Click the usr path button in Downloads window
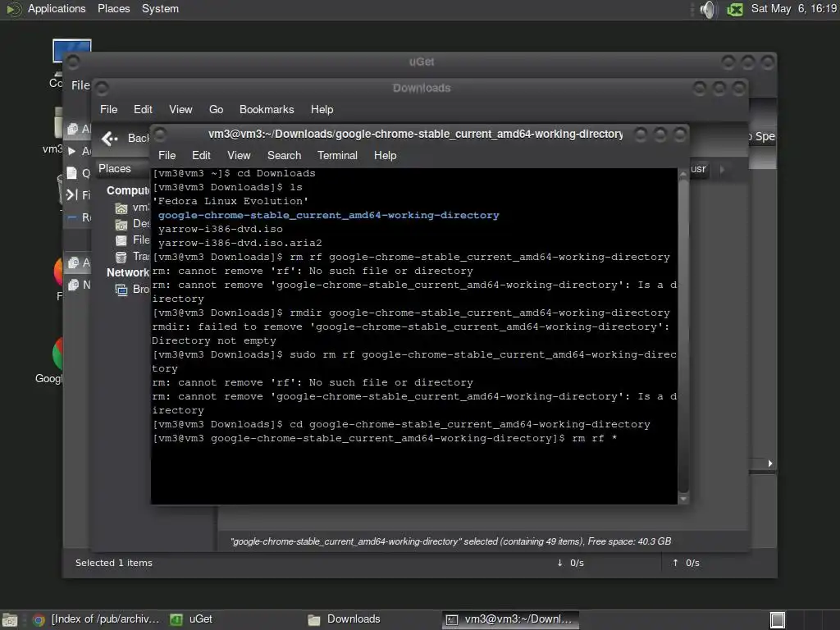This screenshot has width=840, height=630. (x=698, y=169)
